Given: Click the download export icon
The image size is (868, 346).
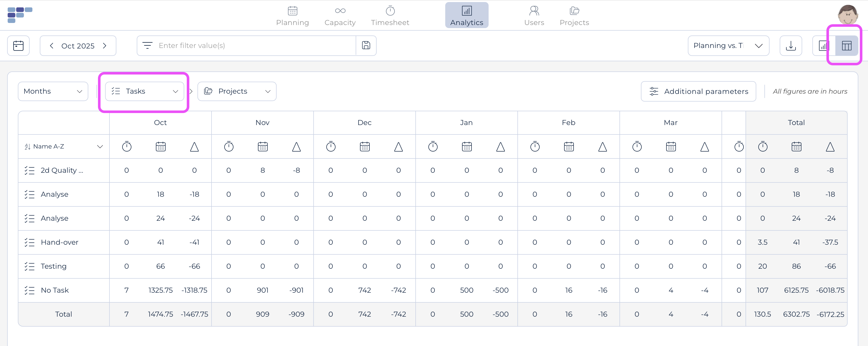Looking at the screenshot, I should [x=790, y=45].
